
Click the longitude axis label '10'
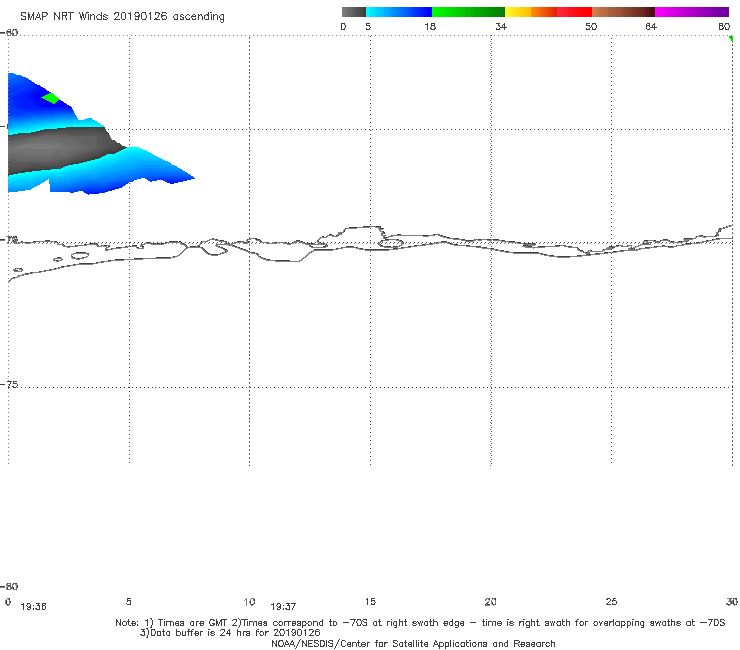tap(249, 601)
